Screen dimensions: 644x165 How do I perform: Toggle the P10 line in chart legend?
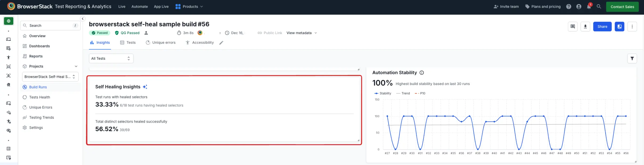coord(420,93)
